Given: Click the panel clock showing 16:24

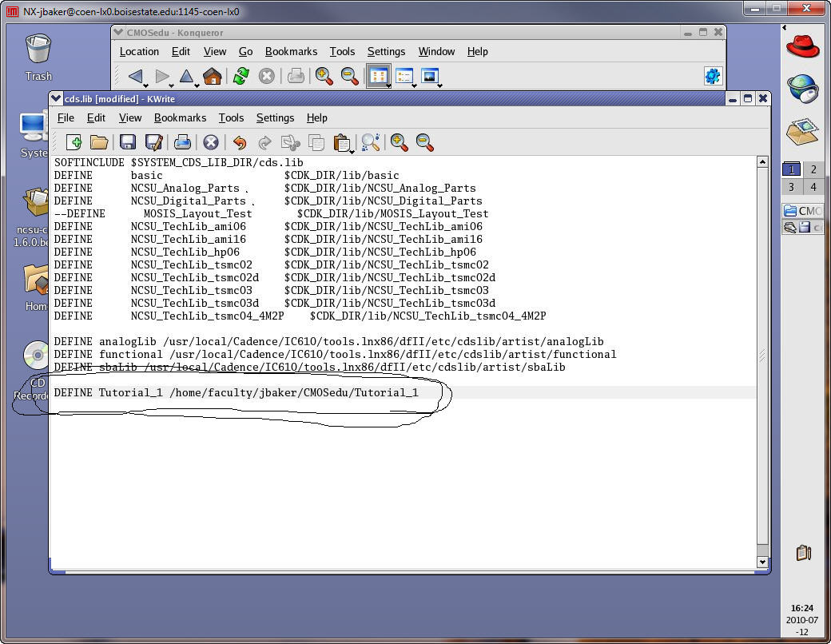Looking at the screenshot, I should pyautogui.click(x=802, y=608).
